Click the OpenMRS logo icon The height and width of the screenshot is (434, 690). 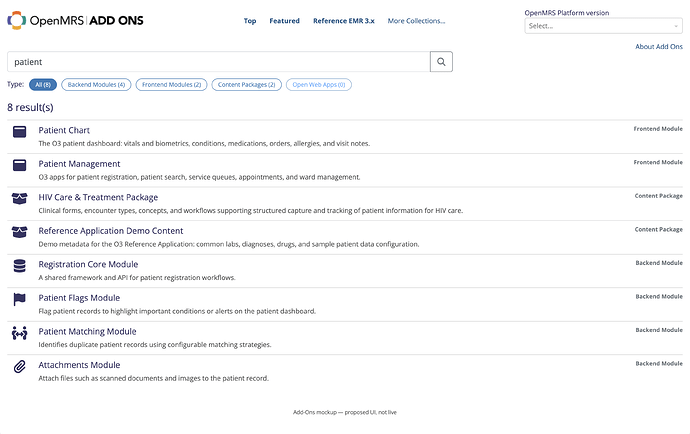(x=17, y=20)
